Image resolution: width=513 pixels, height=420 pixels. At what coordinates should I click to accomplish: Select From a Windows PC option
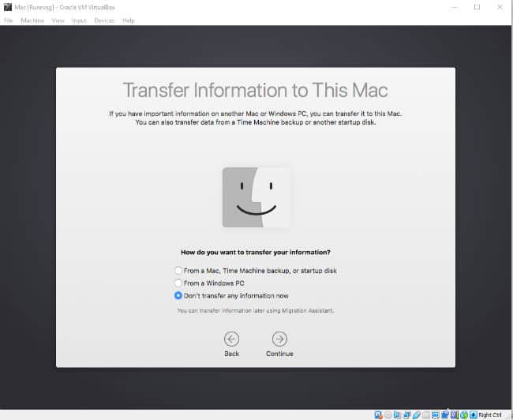[x=178, y=283]
